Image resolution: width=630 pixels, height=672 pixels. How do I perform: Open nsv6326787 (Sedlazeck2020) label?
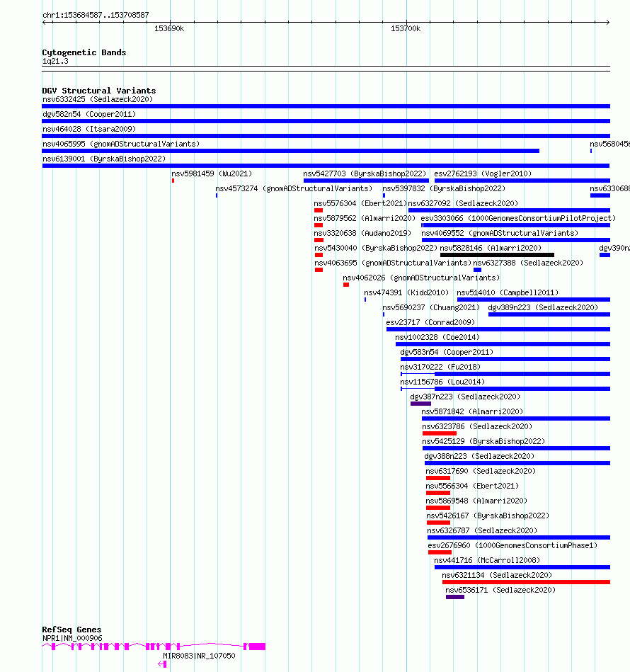pos(482,531)
